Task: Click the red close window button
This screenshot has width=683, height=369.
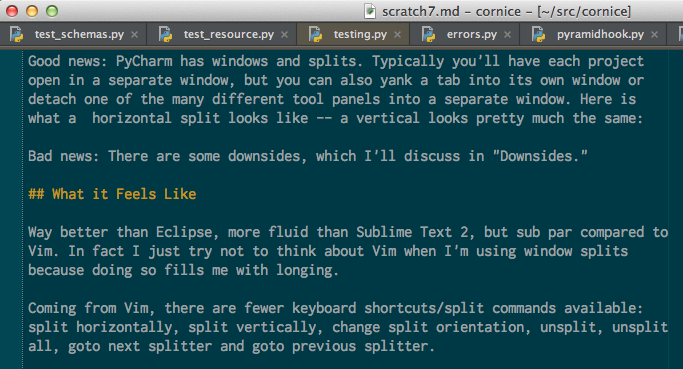Action: tap(12, 11)
